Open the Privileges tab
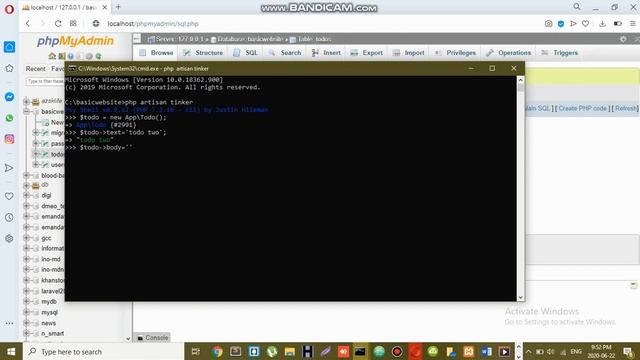The image size is (640, 360). [455, 53]
